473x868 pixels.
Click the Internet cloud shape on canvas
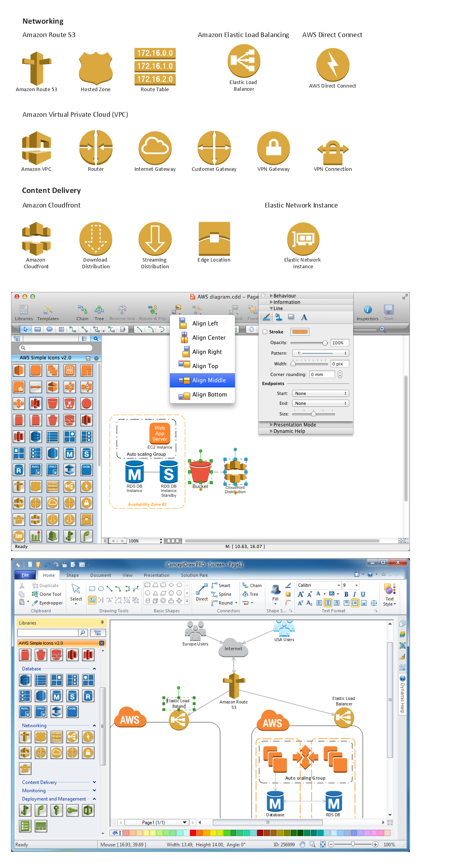233,647
